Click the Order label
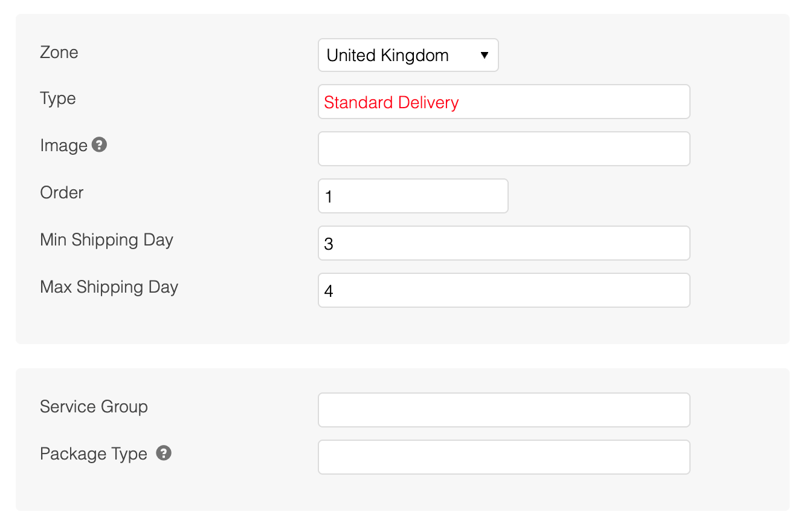Image resolution: width=812 pixels, height=520 pixels. pos(62,193)
